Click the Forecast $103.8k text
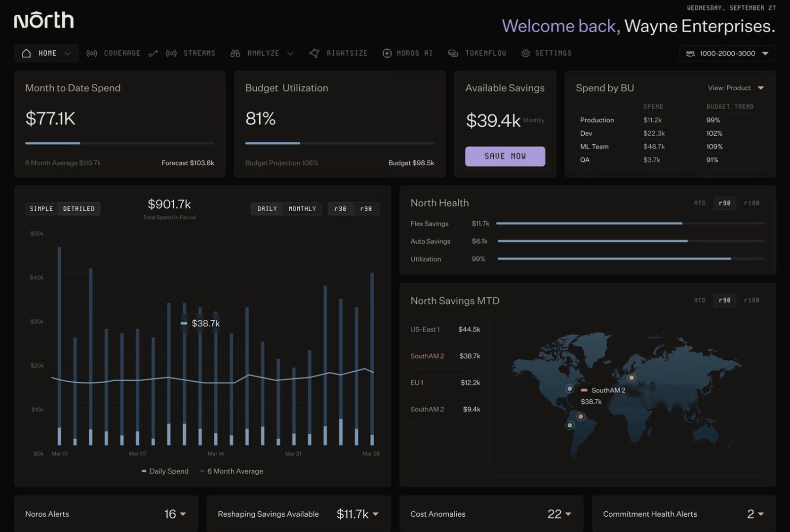Viewport: 790px width, 532px height. point(188,163)
